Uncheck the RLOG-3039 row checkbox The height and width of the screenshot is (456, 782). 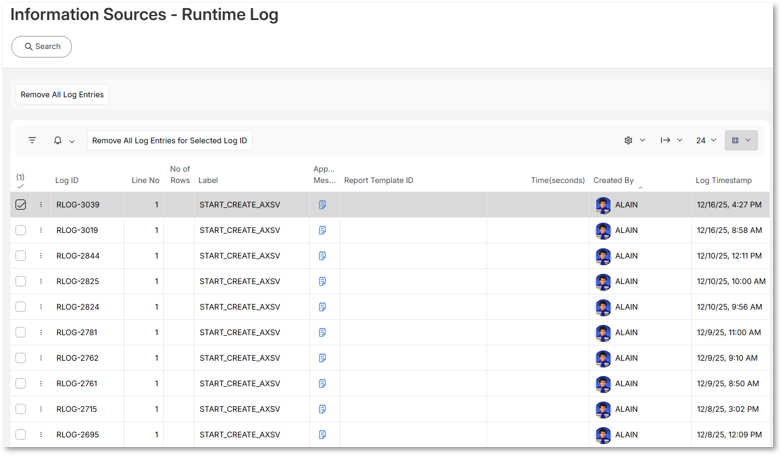(20, 205)
